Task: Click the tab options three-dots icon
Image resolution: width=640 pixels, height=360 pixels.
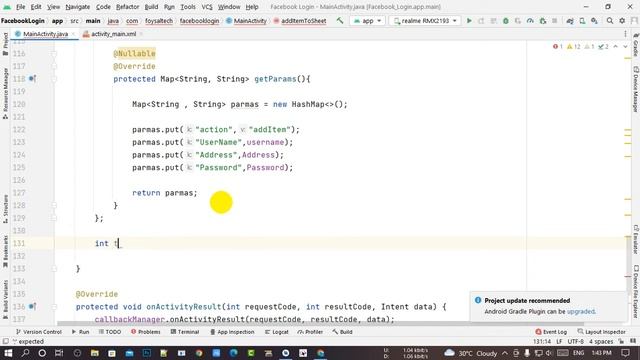Action: (625, 34)
